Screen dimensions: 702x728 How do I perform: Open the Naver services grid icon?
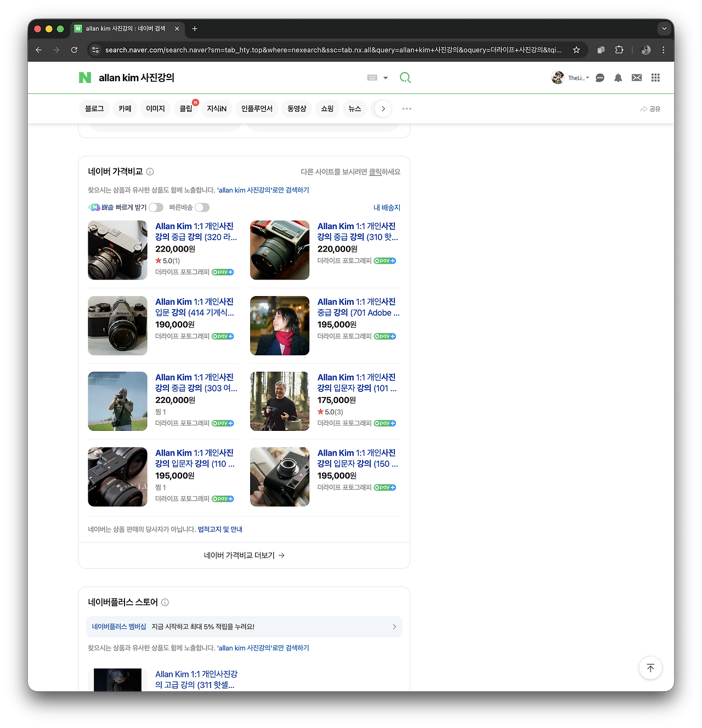point(655,78)
